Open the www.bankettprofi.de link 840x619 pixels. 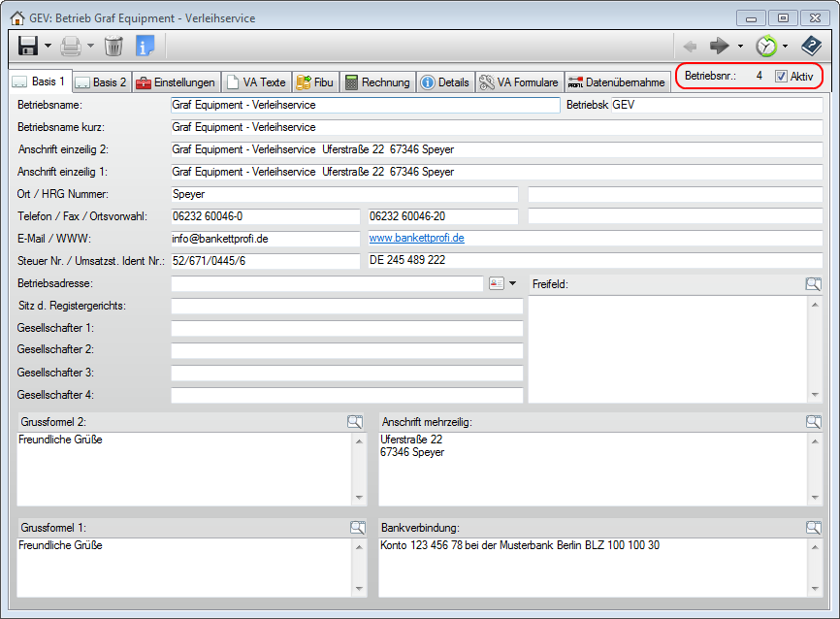click(416, 238)
